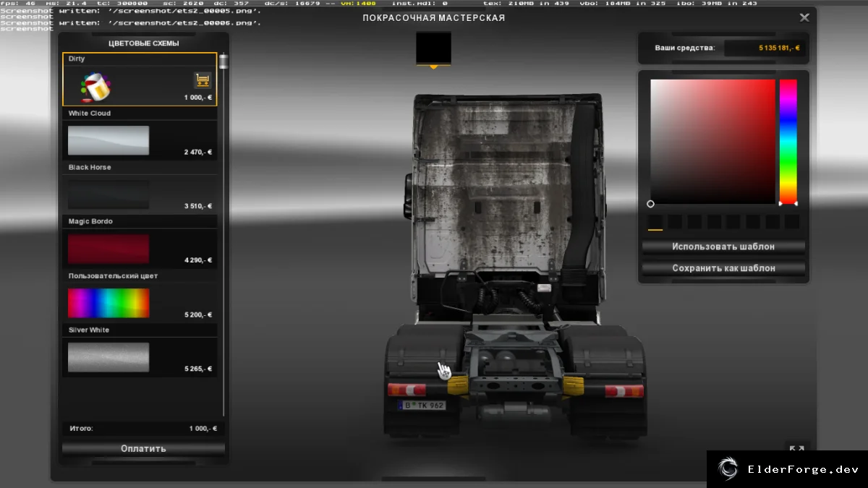Select the Dirty paint bucket icon

tap(95, 88)
